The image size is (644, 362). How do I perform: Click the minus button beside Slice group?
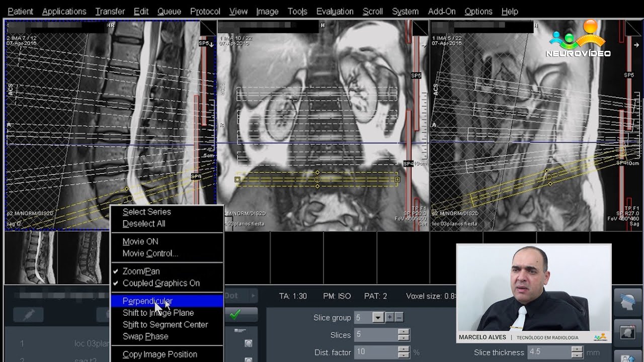399,317
